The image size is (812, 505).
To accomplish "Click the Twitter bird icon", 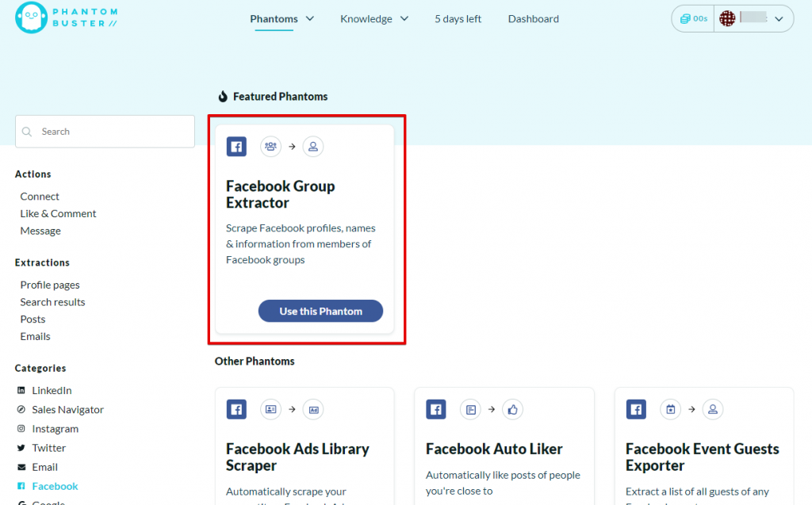I will 21,447.
